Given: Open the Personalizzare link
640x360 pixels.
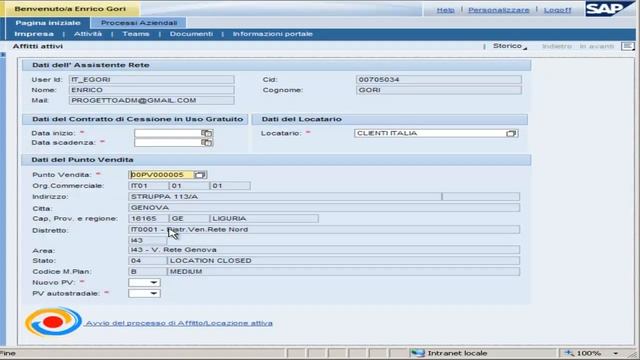Looking at the screenshot, I should click(x=498, y=10).
